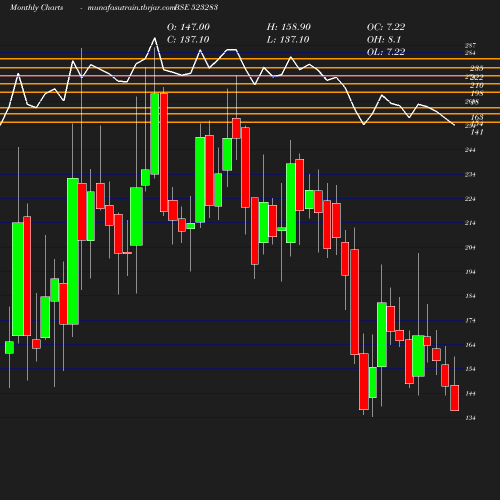Select the open value 'O: 147.00'
Image resolution: width=500 pixels, height=500 pixels.
click(x=188, y=27)
